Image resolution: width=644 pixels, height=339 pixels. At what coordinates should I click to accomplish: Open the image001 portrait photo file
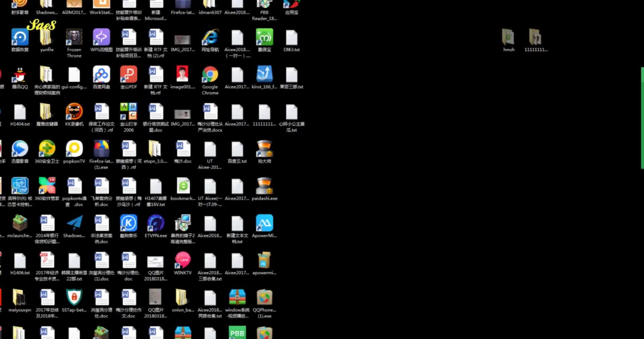(182, 75)
